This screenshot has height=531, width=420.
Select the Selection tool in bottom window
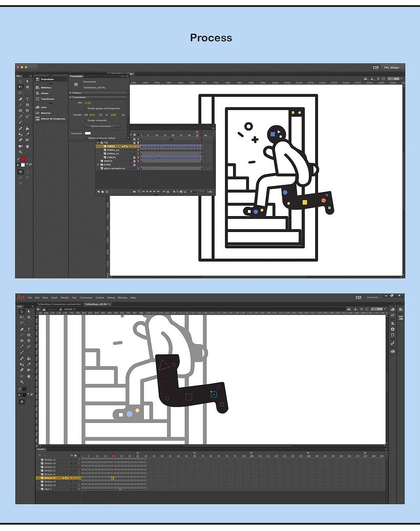22,311
